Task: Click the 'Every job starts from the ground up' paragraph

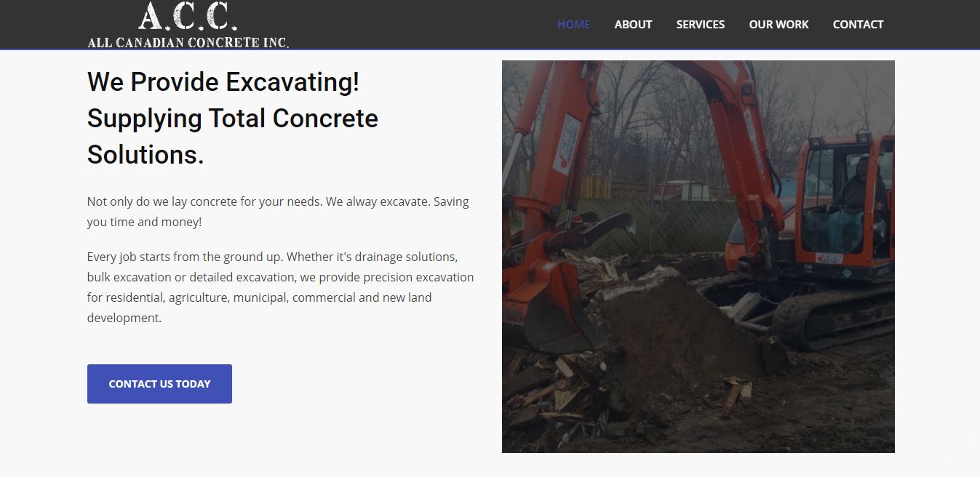Action: tap(281, 287)
